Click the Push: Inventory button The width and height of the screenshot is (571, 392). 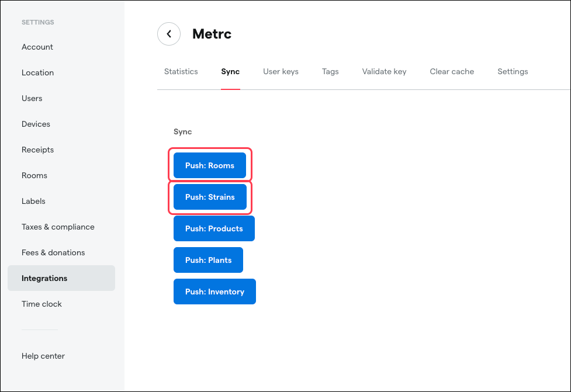pyautogui.click(x=214, y=292)
